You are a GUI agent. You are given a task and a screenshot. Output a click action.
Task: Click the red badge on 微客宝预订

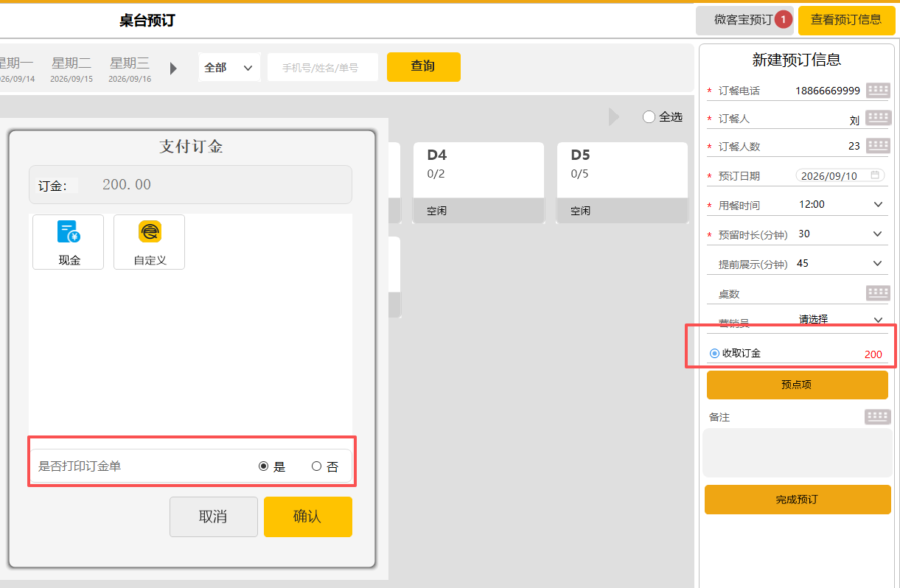click(x=783, y=20)
